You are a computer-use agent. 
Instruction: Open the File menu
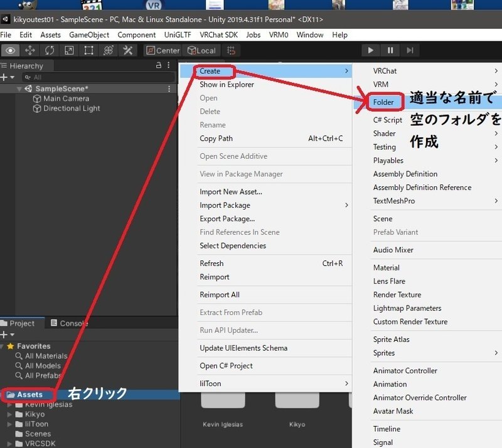(6, 35)
